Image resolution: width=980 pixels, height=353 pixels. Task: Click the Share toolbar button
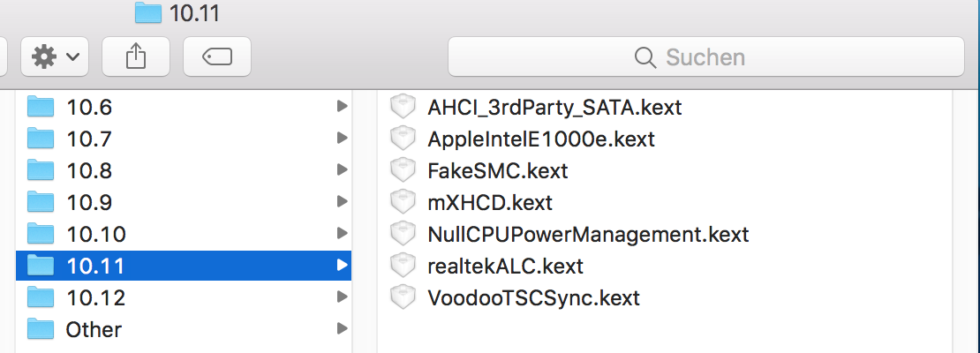[x=135, y=57]
